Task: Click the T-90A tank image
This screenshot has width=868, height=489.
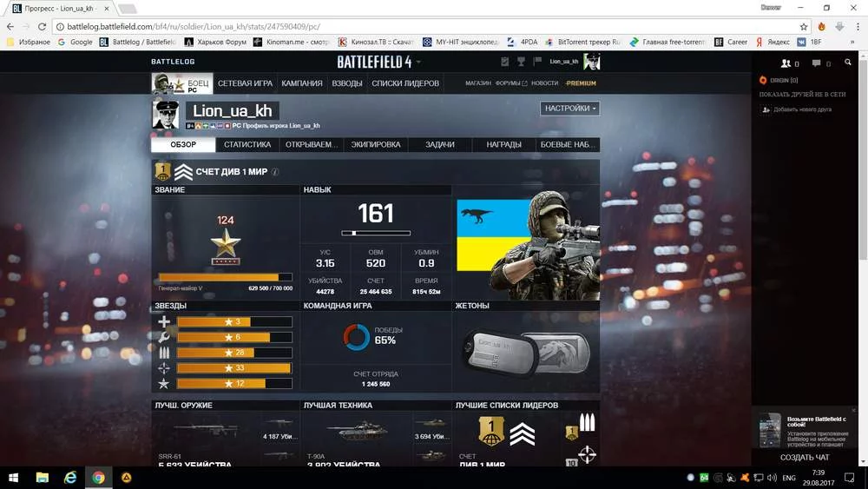Action: click(x=358, y=430)
